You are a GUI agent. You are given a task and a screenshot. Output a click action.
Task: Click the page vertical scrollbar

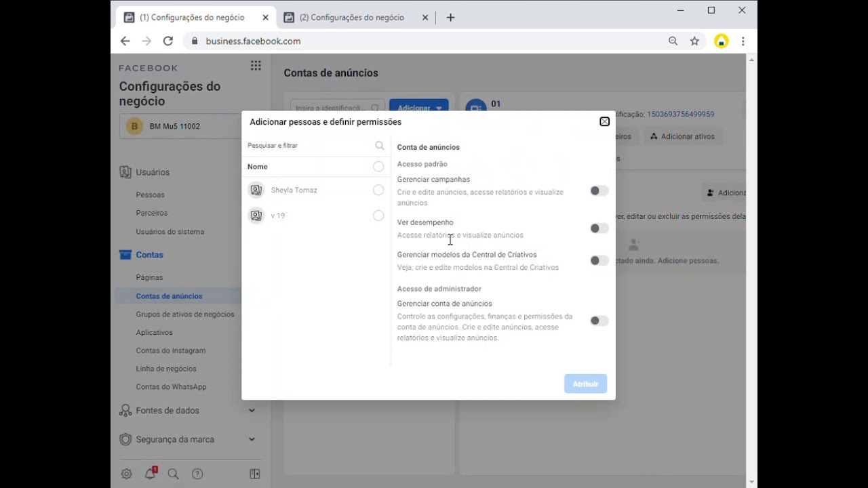click(x=751, y=271)
